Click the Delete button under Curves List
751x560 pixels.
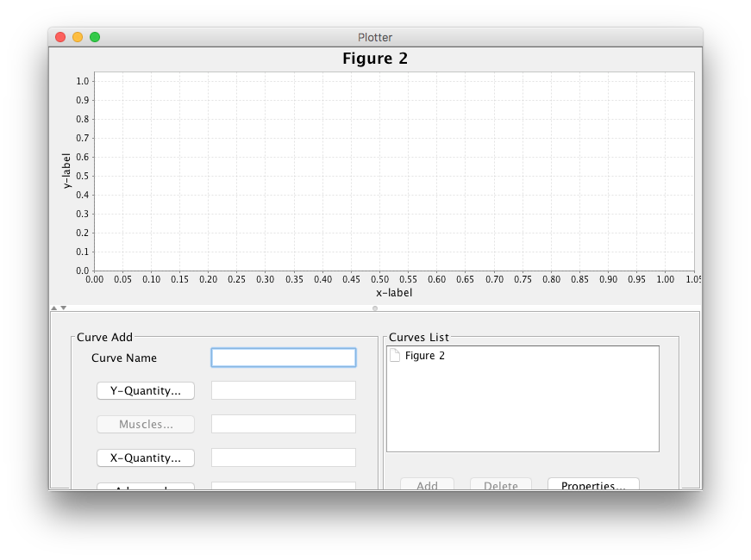pos(500,484)
